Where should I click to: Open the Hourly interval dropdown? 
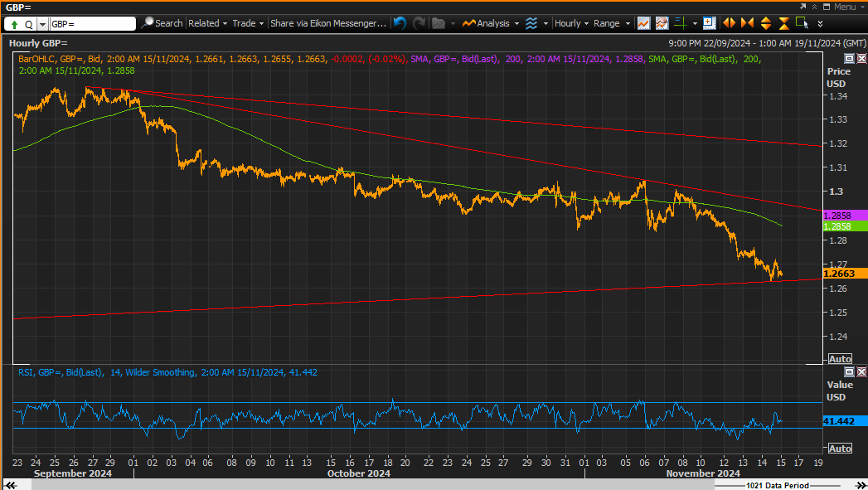[x=571, y=23]
